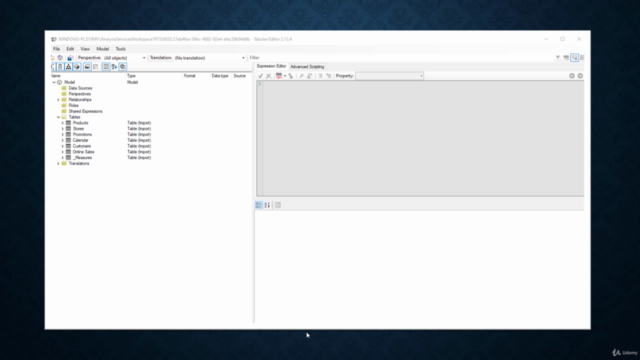Collapse the Model root node
Viewport: 640px width, 360px height.
point(54,82)
